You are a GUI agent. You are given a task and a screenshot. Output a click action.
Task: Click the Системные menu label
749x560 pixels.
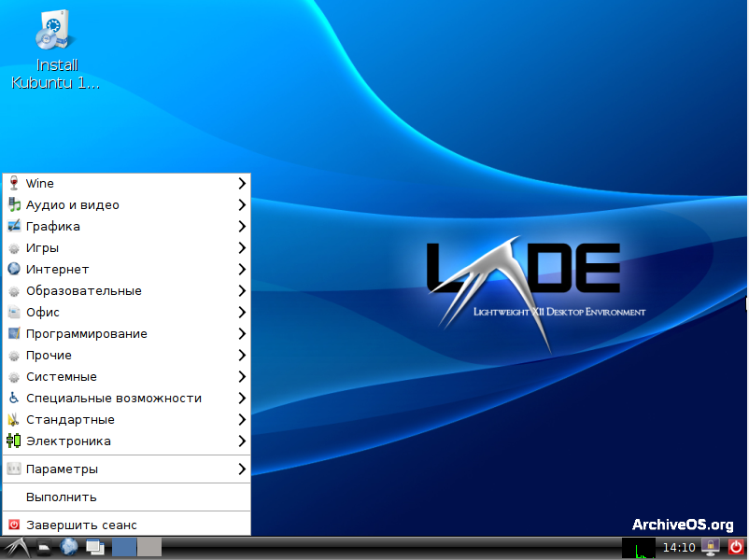point(62,377)
